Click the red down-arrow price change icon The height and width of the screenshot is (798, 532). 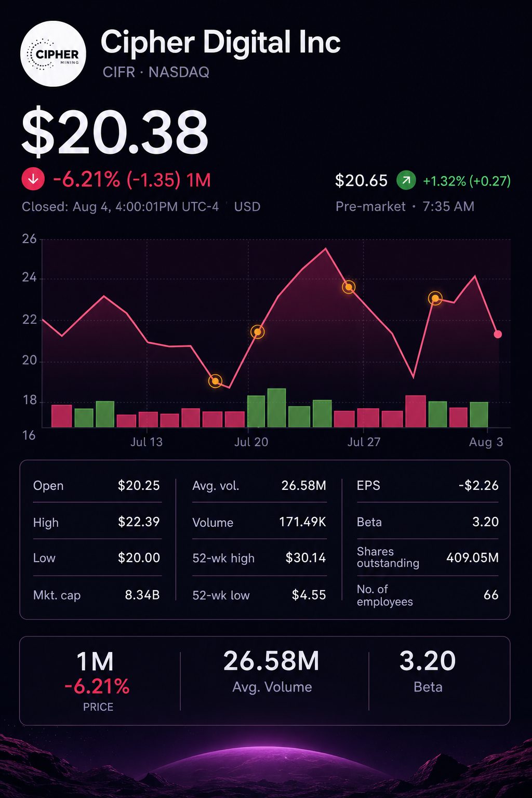pyautogui.click(x=33, y=180)
